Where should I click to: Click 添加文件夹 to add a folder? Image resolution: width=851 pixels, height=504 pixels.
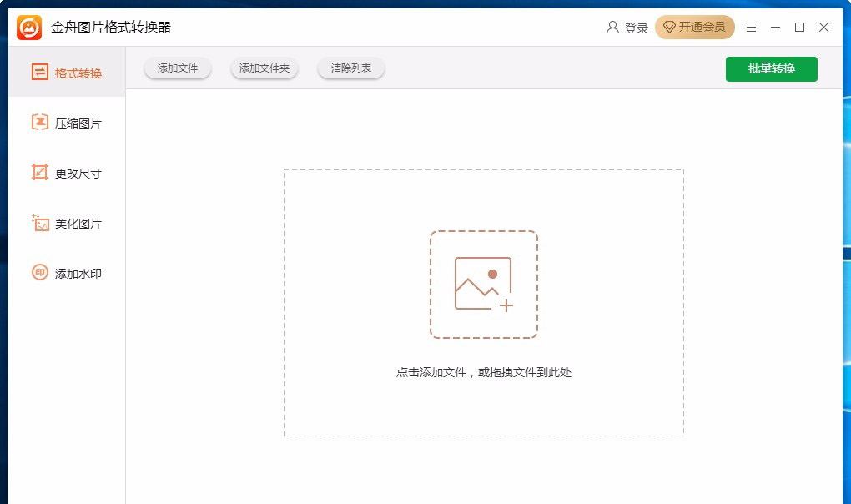(x=264, y=69)
